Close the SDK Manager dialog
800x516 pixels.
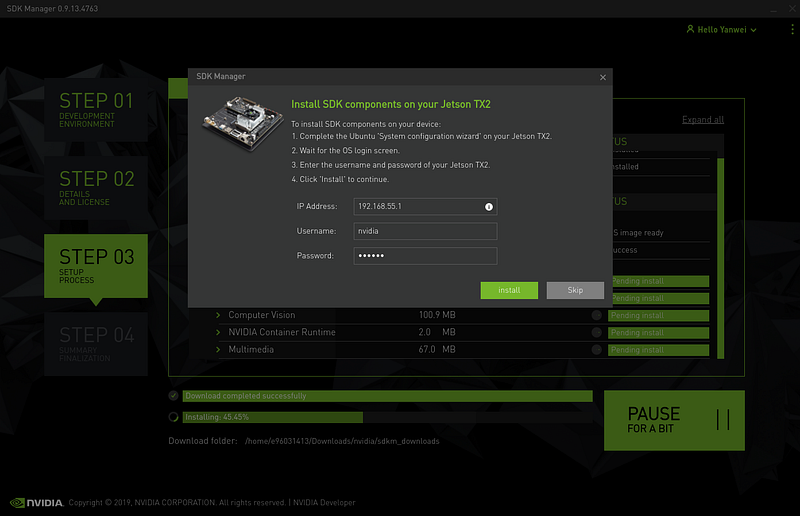coord(603,77)
